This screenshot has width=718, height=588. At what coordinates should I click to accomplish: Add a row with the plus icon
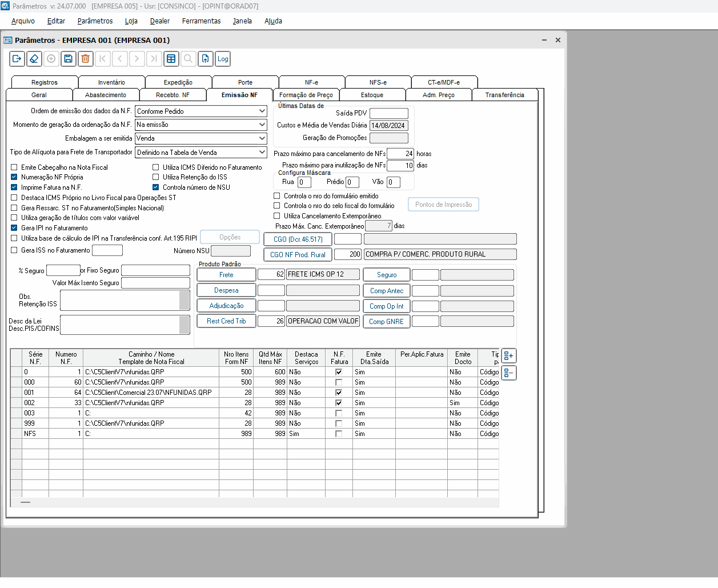[508, 356]
